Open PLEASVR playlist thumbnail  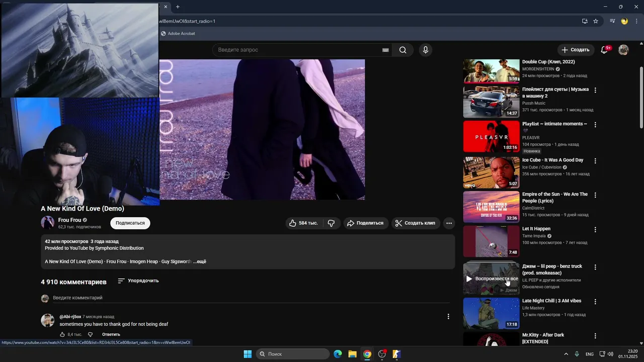point(491,136)
